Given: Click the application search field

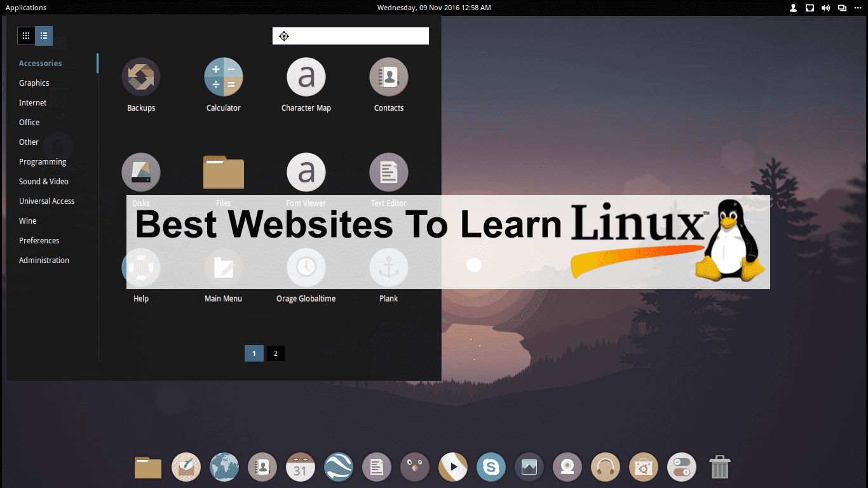Looking at the screenshot, I should [351, 36].
